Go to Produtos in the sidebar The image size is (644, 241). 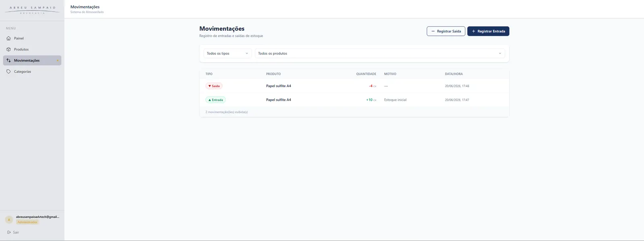[x=32, y=49]
